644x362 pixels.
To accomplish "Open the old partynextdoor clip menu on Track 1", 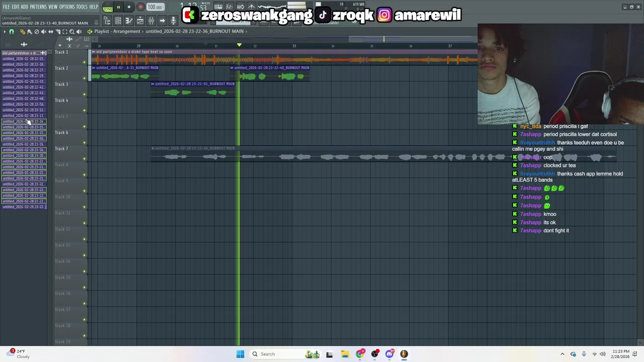I will click(x=94, y=52).
